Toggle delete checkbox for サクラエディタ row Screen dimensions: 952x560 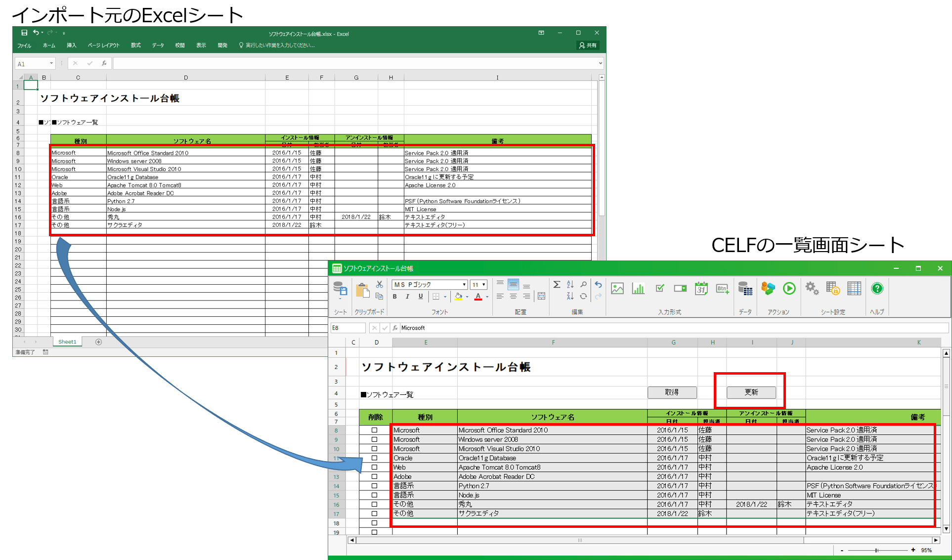click(374, 514)
